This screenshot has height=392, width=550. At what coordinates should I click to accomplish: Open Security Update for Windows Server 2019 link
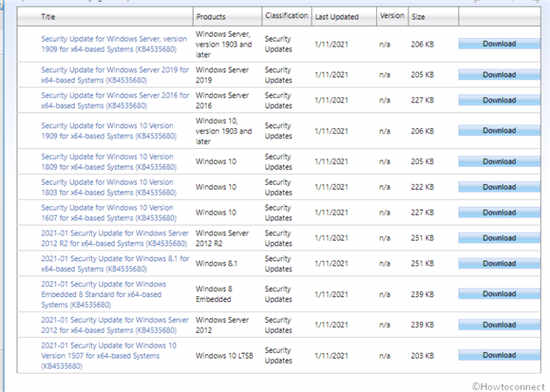click(x=115, y=75)
